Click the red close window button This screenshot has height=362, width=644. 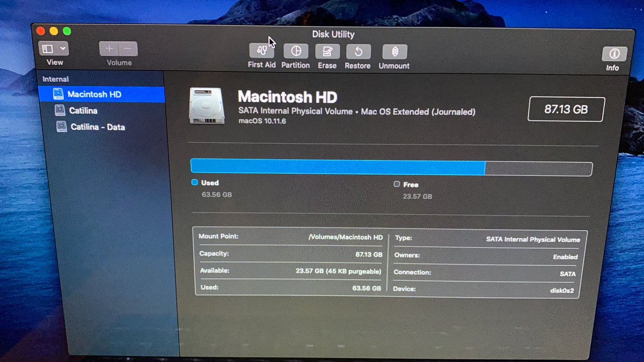coord(40,31)
